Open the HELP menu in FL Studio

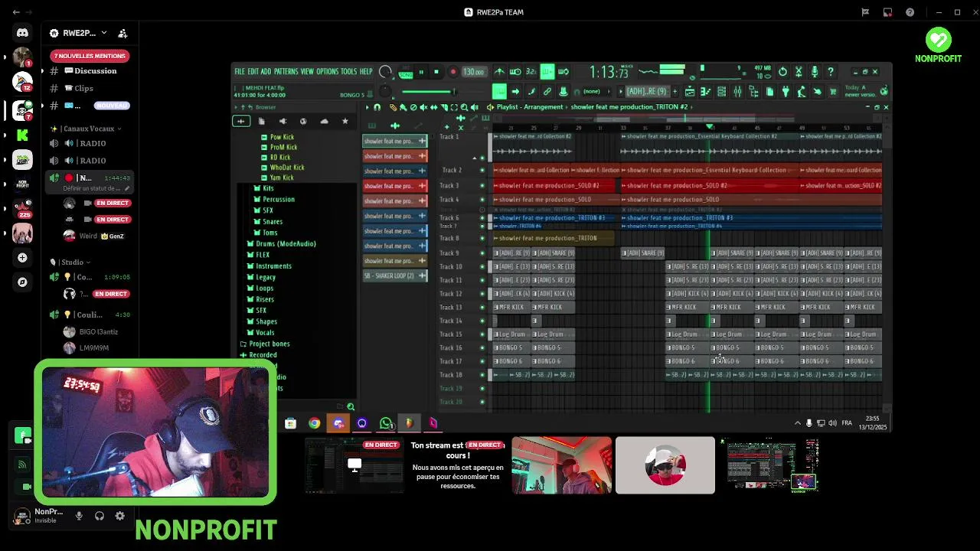(x=366, y=71)
